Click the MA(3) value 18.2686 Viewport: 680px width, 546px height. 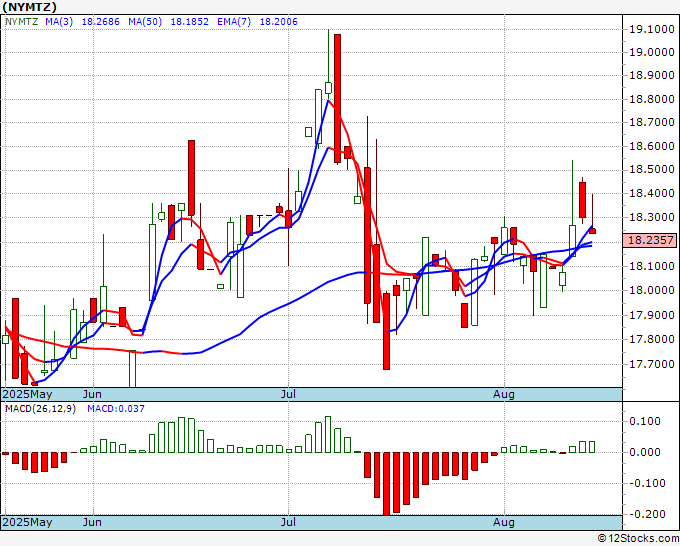point(101,22)
